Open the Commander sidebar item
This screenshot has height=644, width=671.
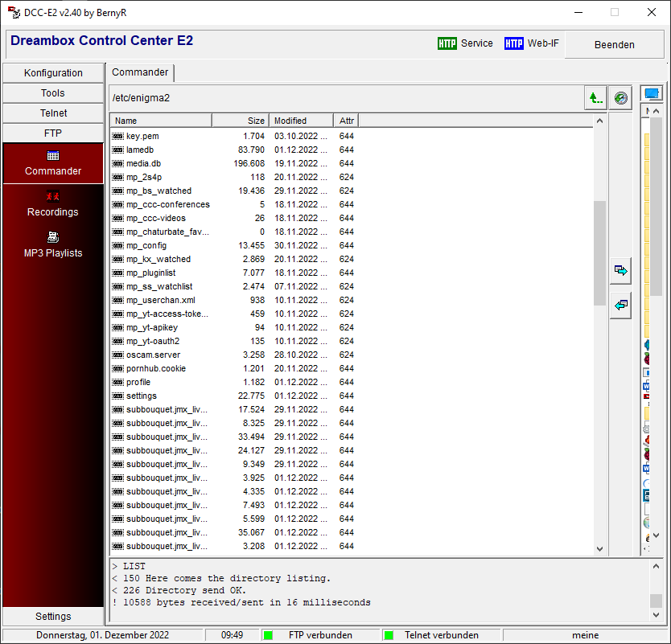53,163
